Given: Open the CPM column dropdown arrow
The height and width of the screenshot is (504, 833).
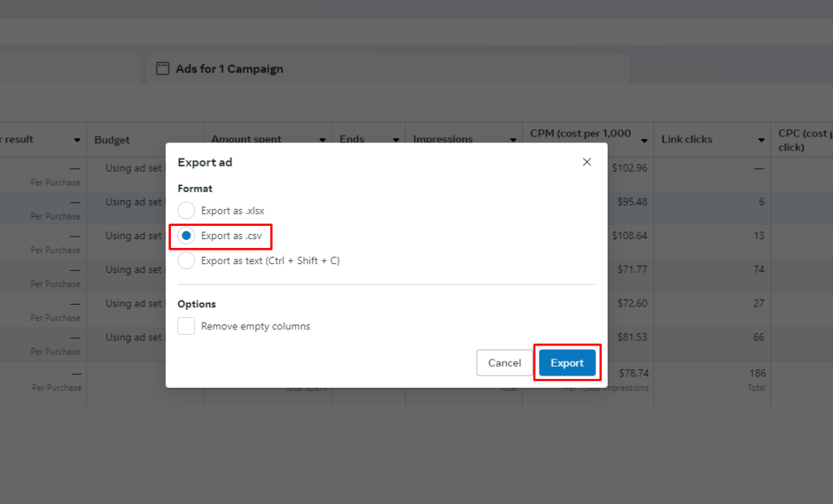Looking at the screenshot, I should 645,139.
